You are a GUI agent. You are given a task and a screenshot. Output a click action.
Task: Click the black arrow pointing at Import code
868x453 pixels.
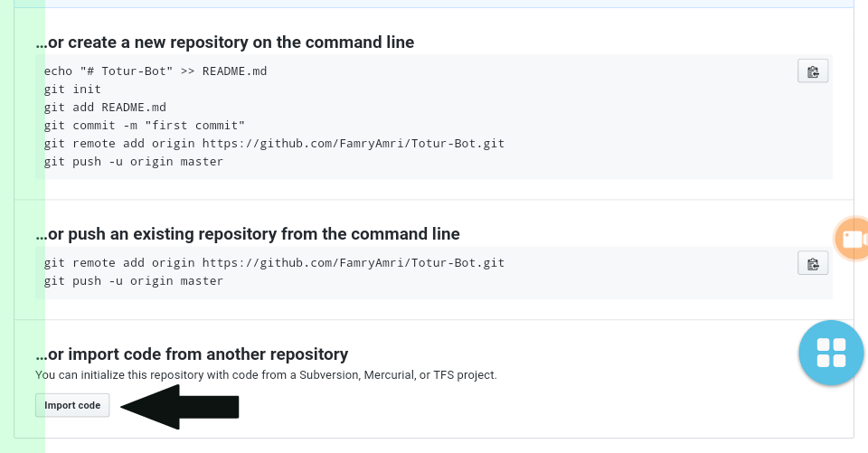click(x=181, y=407)
